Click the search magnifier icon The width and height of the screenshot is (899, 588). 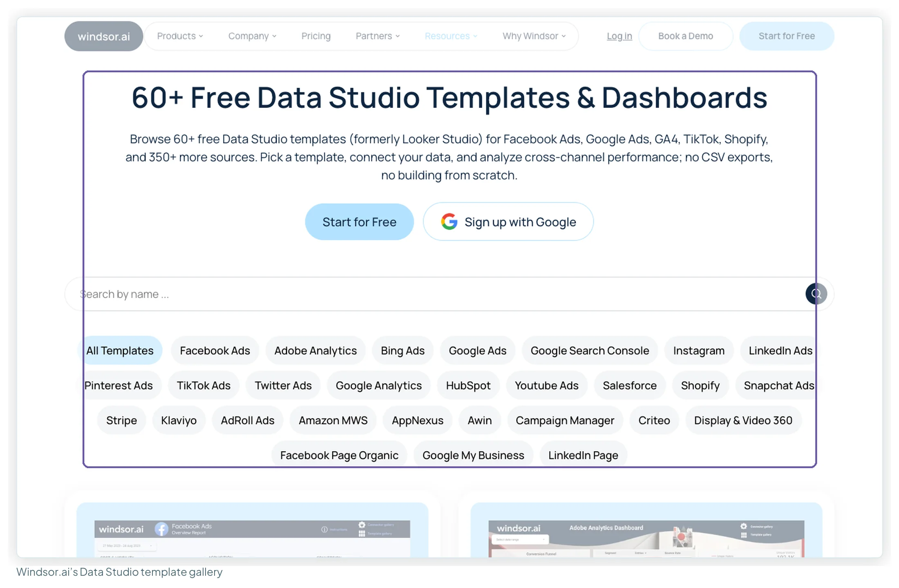816,294
